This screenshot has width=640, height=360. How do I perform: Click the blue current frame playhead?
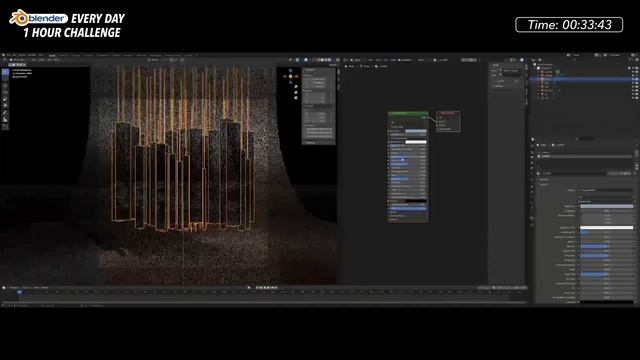tap(19, 292)
